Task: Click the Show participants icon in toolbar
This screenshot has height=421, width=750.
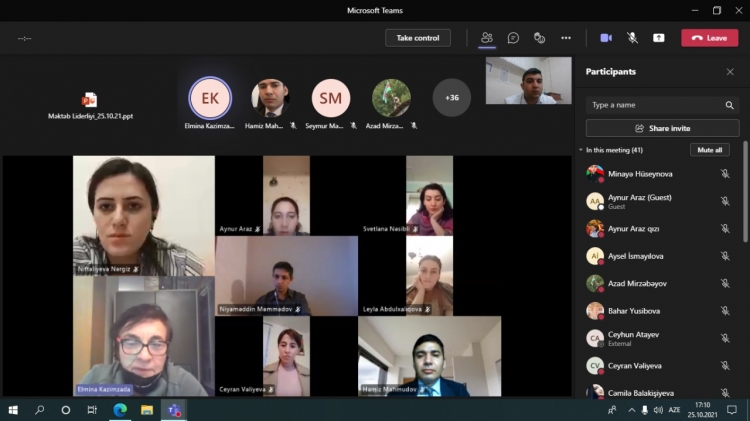Action: (x=487, y=38)
